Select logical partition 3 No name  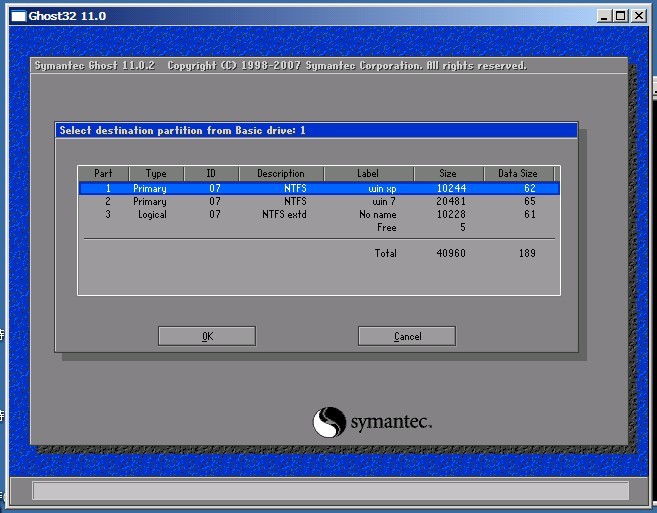click(319, 214)
